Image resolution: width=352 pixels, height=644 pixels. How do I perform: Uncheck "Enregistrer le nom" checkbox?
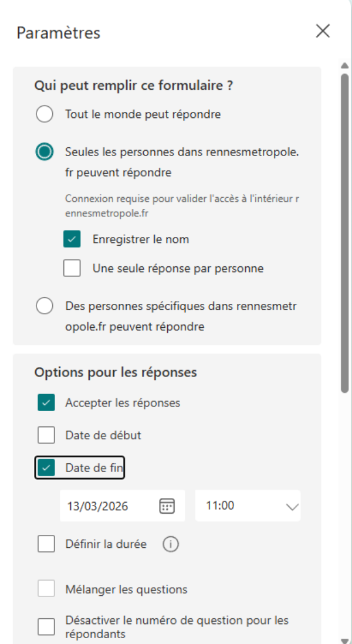point(72,239)
